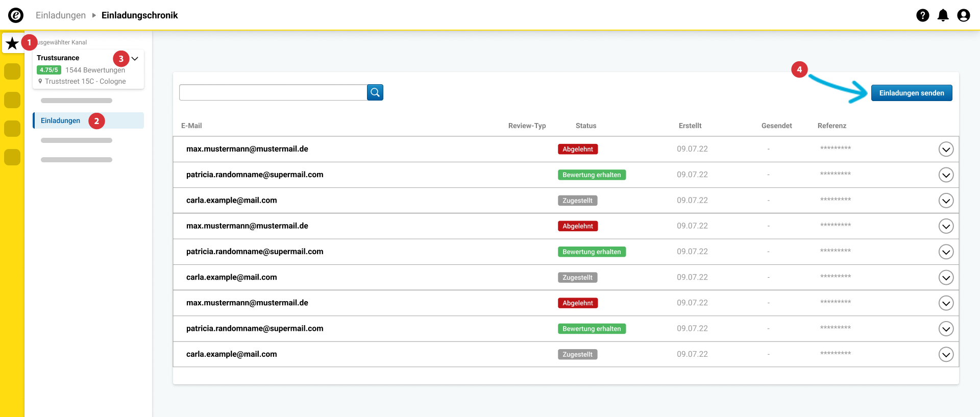
Task: Select the first patricia.randomname@supermail.com email
Action: click(255, 175)
